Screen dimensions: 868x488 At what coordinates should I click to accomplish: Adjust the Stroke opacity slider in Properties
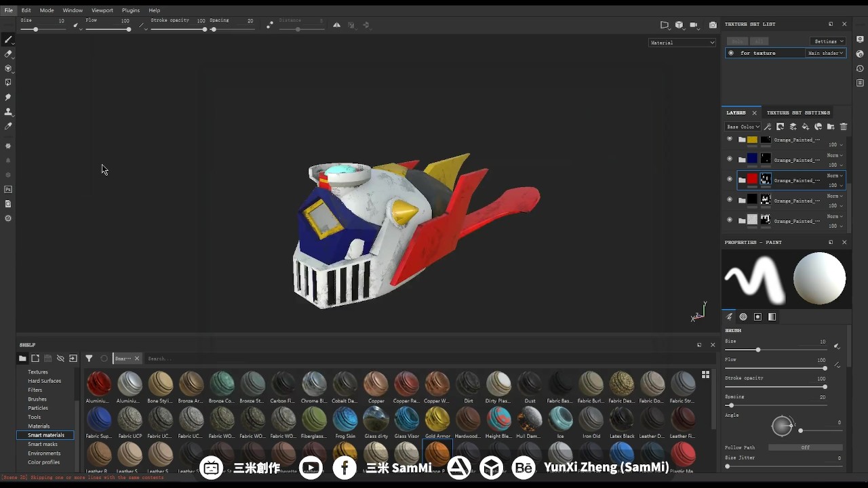click(x=776, y=387)
